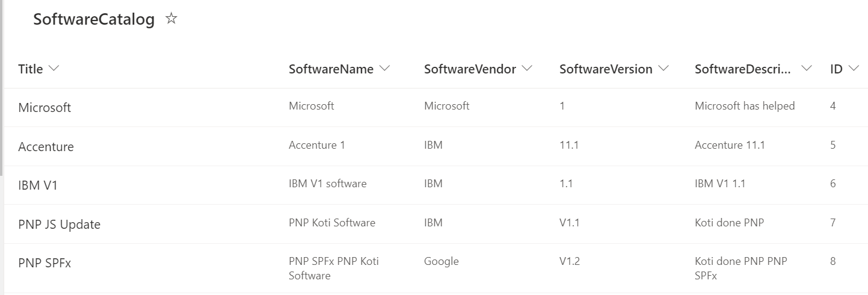The image size is (868, 295).
Task: Click the 'Accenture 11.1' description cell
Action: tap(730, 145)
